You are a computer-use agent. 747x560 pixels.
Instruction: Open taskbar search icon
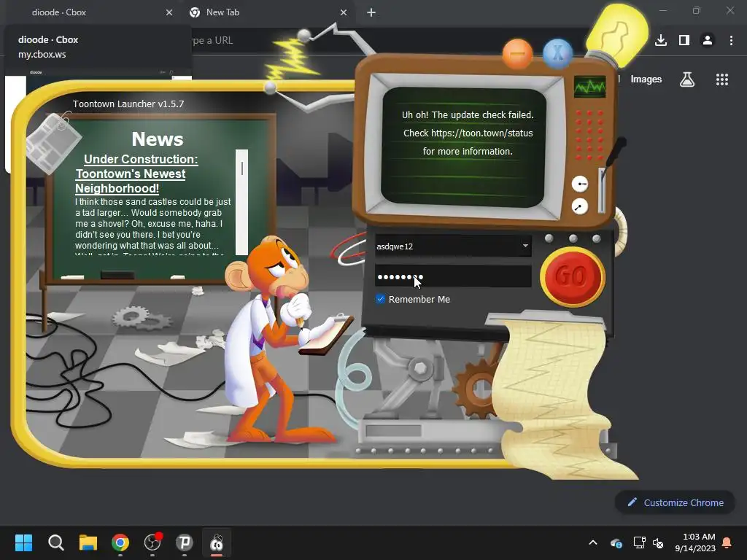(x=55, y=542)
